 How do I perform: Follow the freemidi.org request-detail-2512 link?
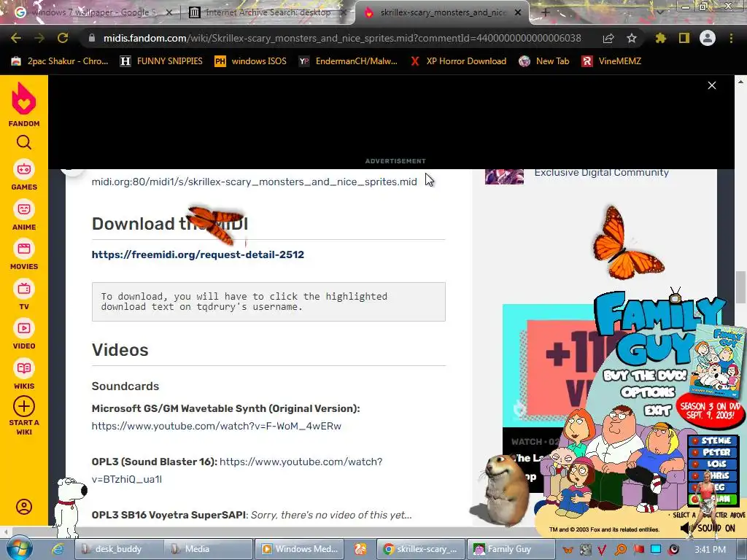(198, 254)
